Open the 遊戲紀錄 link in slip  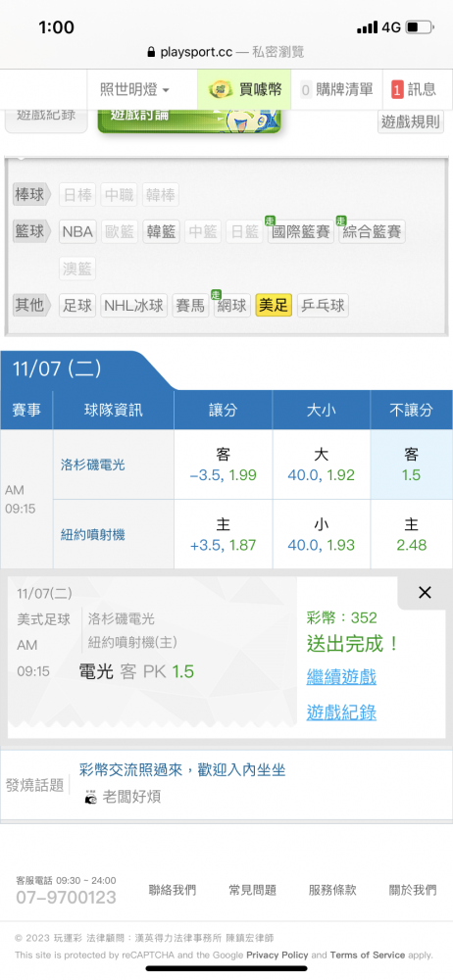click(x=341, y=712)
